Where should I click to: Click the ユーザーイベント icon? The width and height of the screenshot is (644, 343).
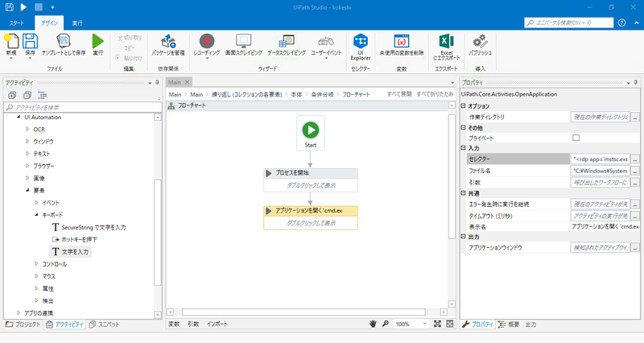326,41
